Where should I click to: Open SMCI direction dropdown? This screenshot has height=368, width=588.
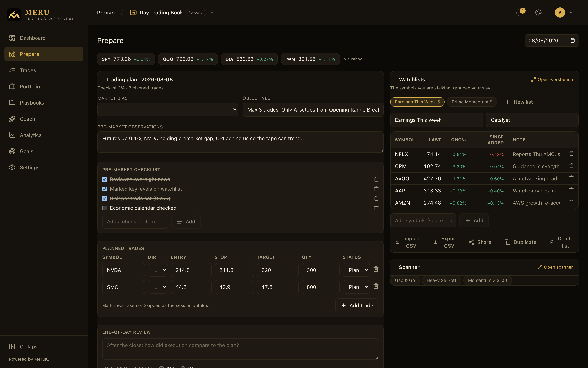158,287
